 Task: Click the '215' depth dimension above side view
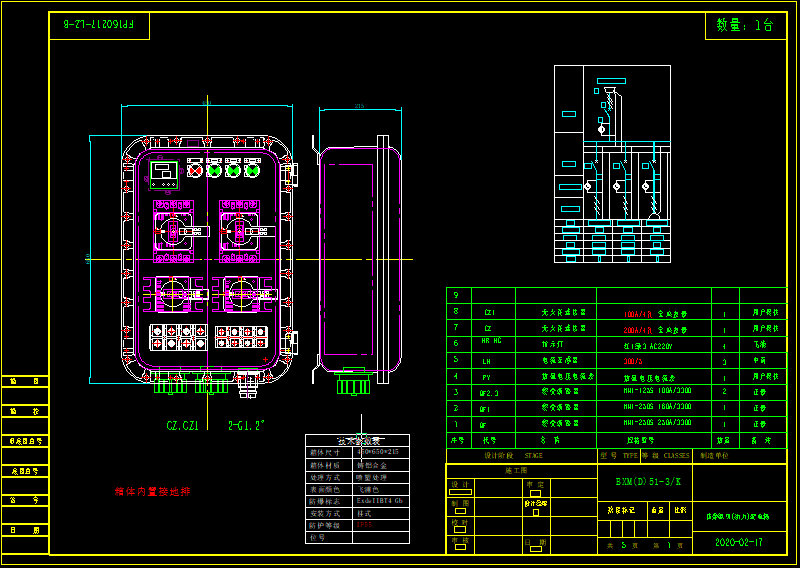359,106
